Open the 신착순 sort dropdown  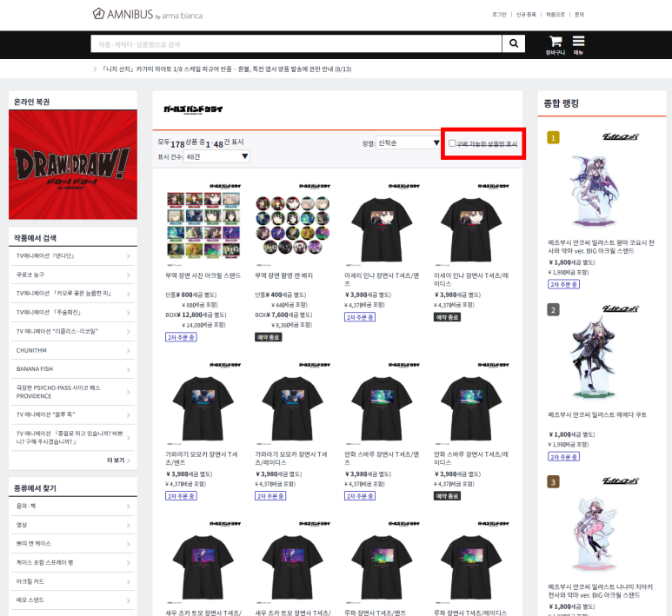[408, 142]
